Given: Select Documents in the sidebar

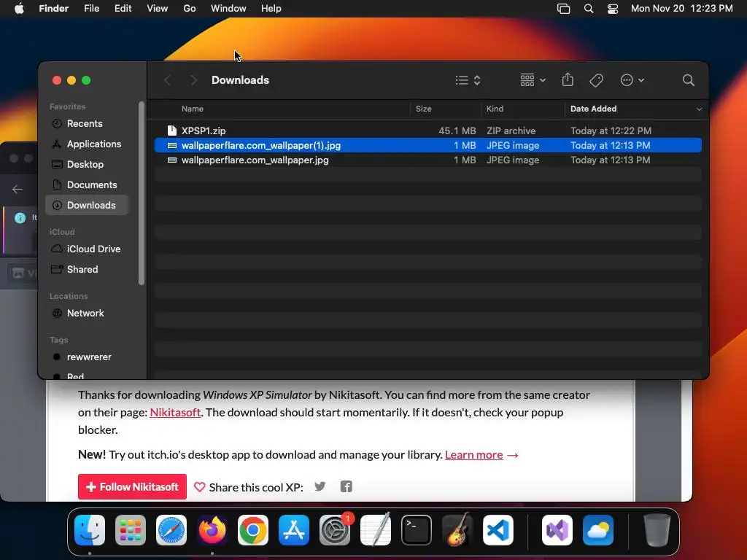Looking at the screenshot, I should [x=88, y=184].
